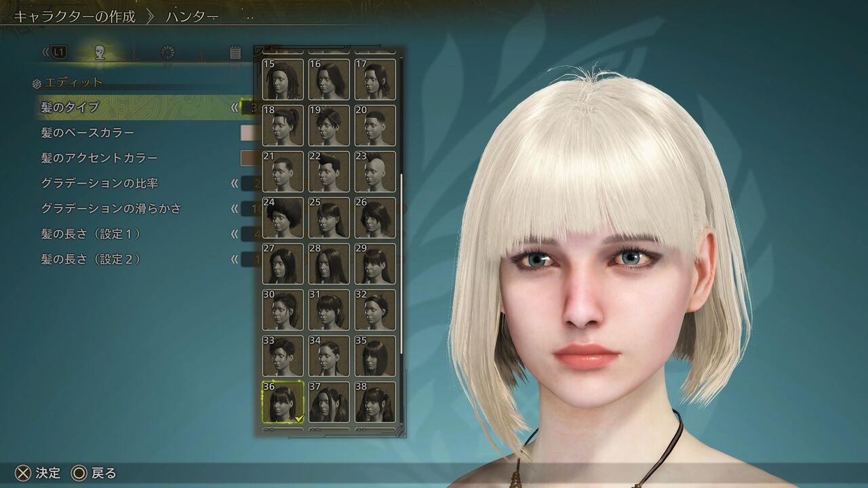868x488 pixels.
Task: Pick hairstyle number 32
Action: tap(375, 310)
